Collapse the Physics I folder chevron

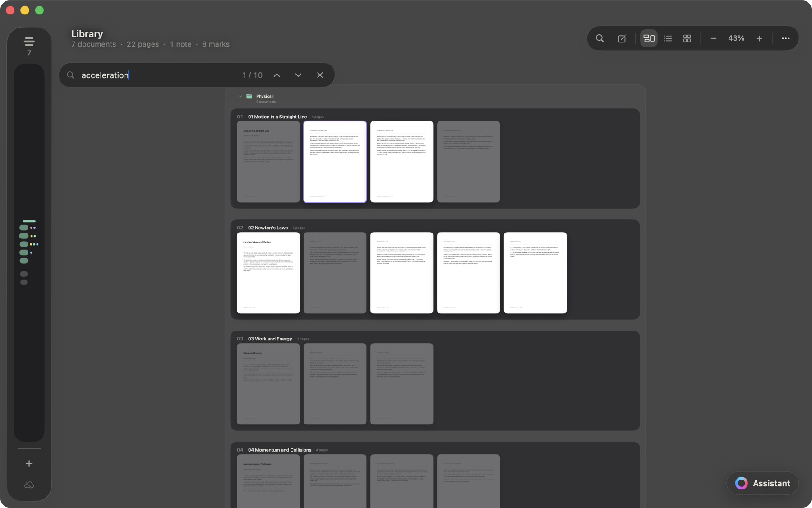point(240,96)
